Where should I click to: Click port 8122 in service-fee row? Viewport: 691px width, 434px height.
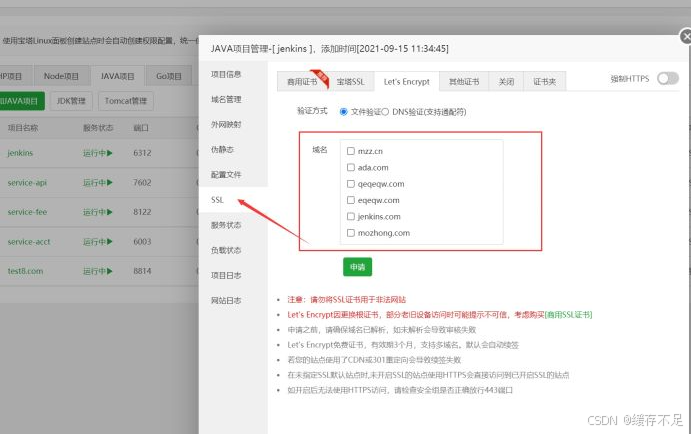point(142,212)
